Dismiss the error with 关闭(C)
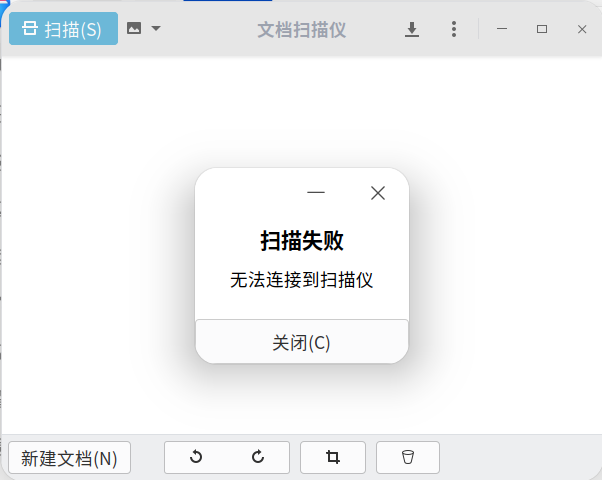602x480 pixels. (x=302, y=341)
